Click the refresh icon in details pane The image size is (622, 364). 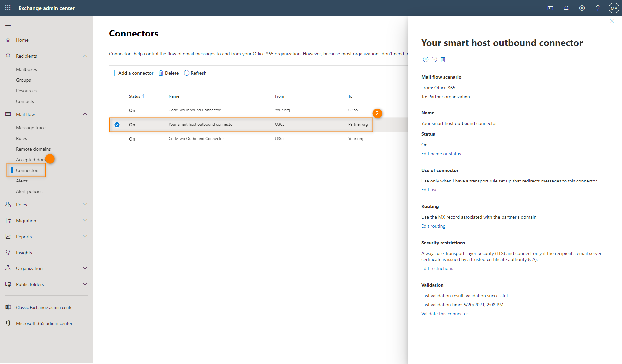[434, 59]
